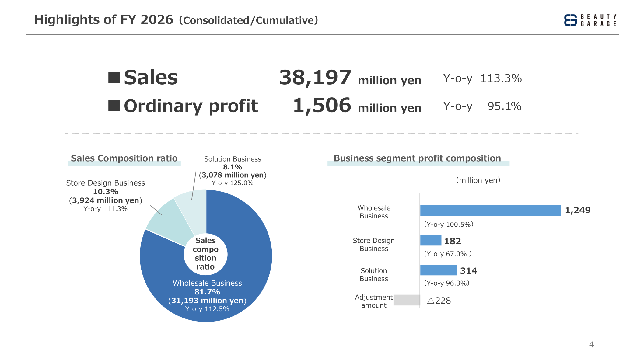The height and width of the screenshot is (362, 644).
Task: Click the slide title 'Highlights of FY 2026'
Action: [103, 20]
